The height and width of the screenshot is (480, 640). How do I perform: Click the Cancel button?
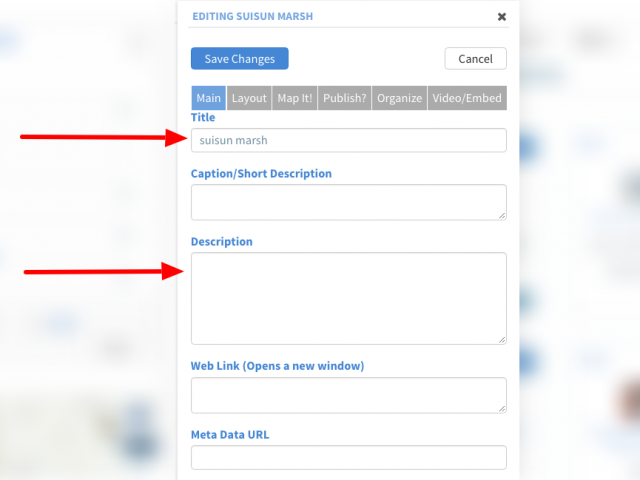point(476,58)
